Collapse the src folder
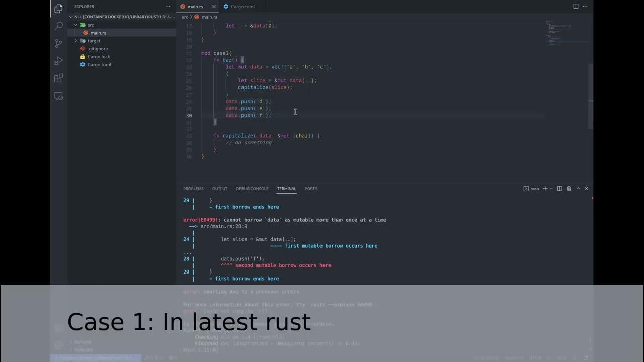Image resolution: width=644 pixels, height=362 pixels. (x=122, y=25)
